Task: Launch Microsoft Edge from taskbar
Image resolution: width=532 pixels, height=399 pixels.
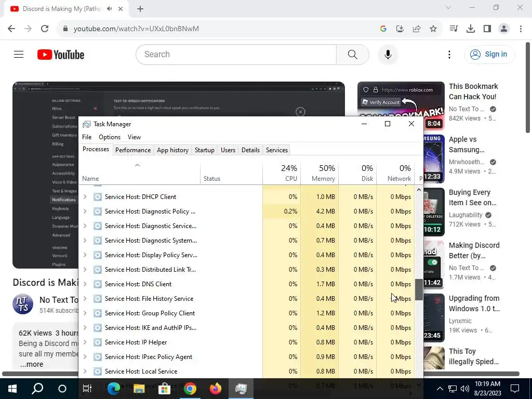Action: [x=113, y=389]
